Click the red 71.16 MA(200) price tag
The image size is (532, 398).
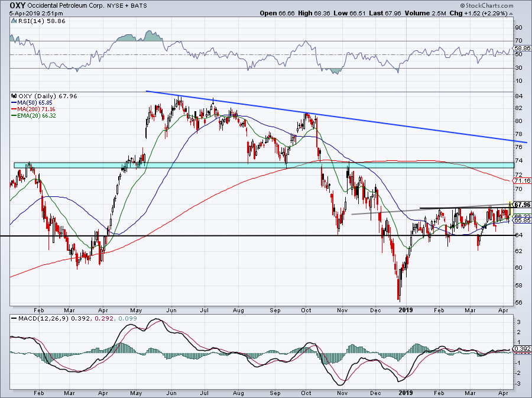pyautogui.click(x=522, y=180)
